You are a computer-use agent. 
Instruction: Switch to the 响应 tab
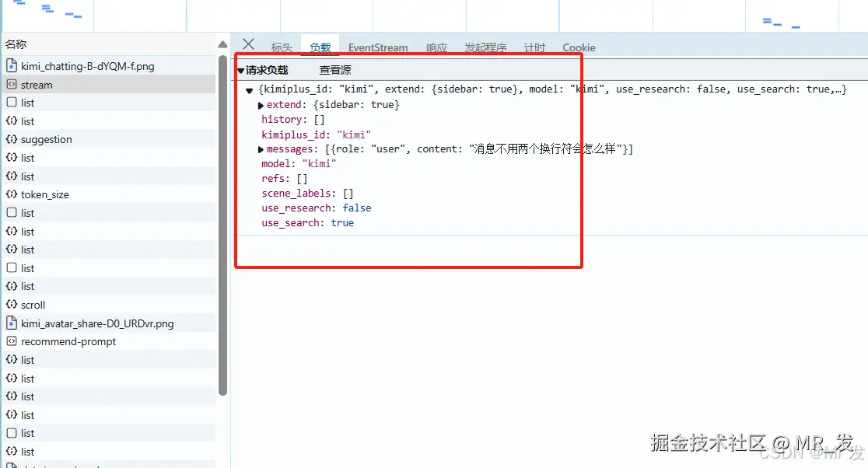(437, 47)
